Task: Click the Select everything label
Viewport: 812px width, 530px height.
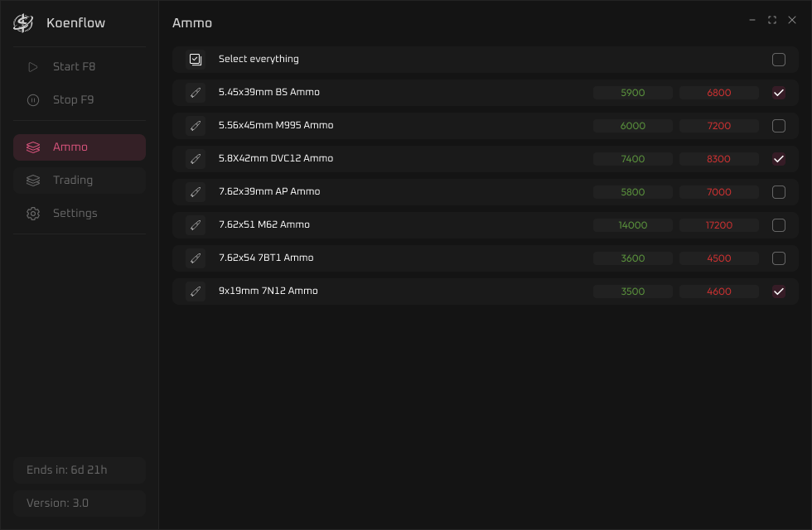Action: [259, 59]
